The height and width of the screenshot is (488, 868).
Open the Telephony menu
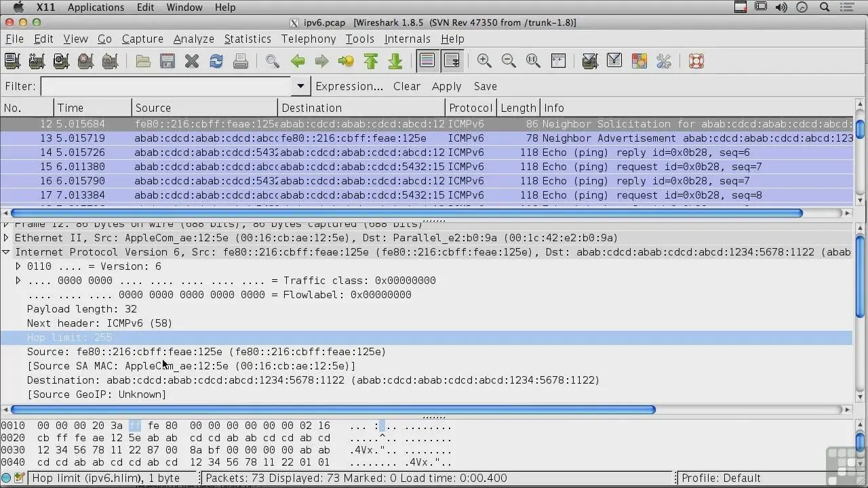coord(309,39)
